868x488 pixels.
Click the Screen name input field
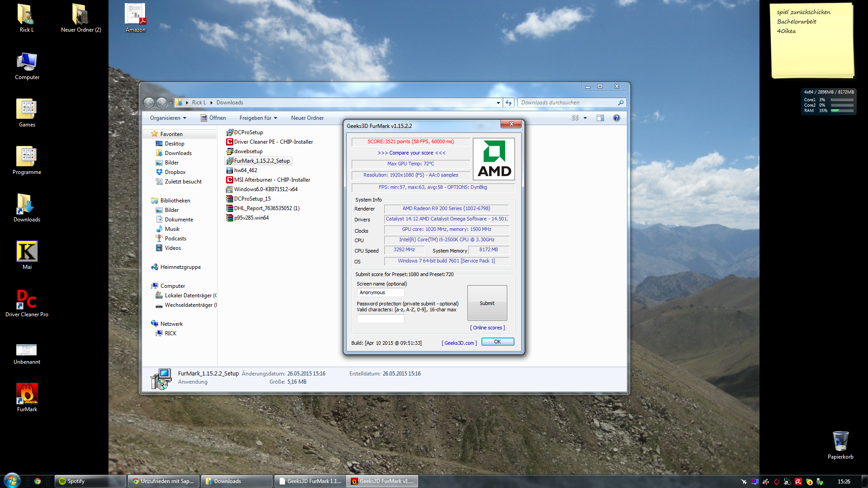point(381,292)
